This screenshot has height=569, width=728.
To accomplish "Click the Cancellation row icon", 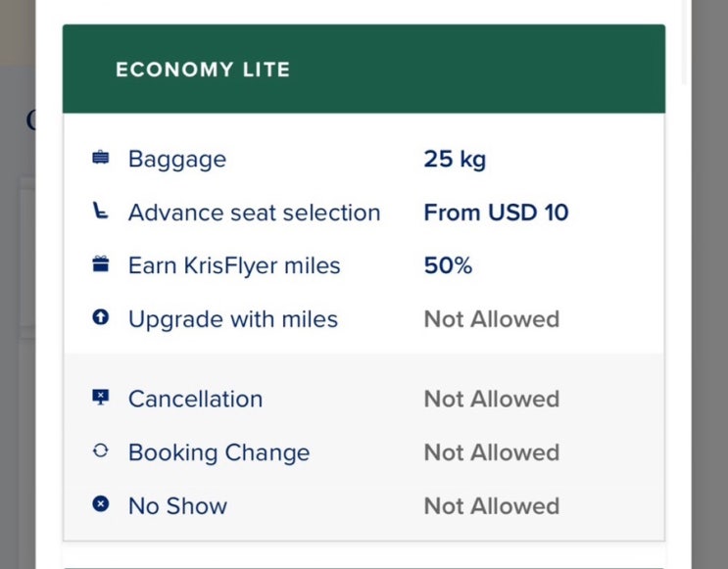I will click(100, 399).
